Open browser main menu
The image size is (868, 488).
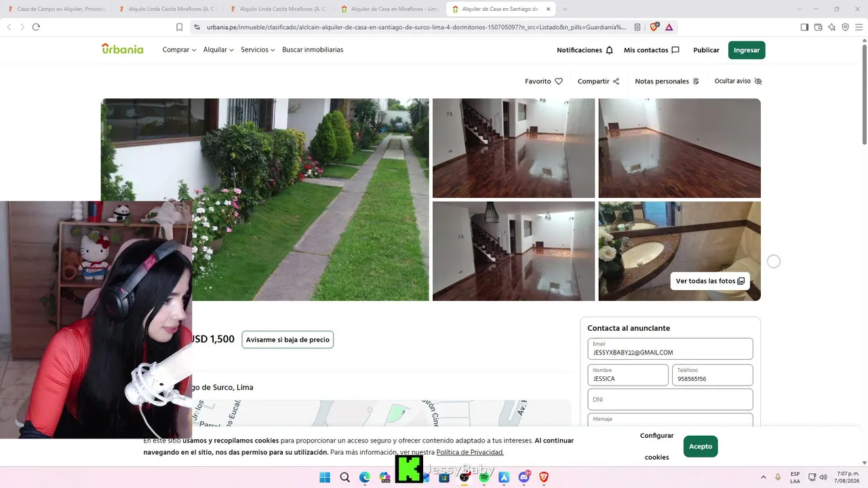pyautogui.click(x=859, y=27)
